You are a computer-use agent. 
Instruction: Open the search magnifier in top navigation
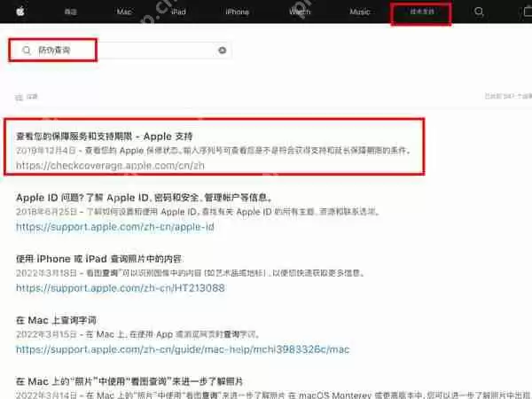click(x=480, y=12)
